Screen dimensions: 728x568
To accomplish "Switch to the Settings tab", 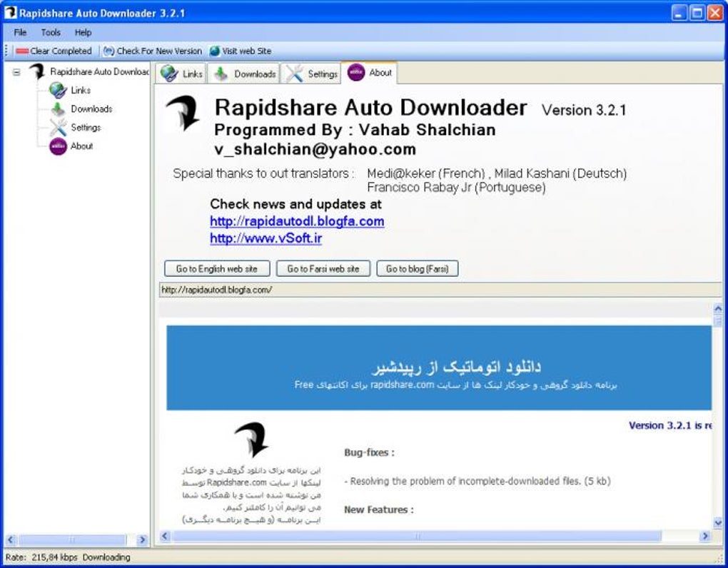I will [x=310, y=73].
